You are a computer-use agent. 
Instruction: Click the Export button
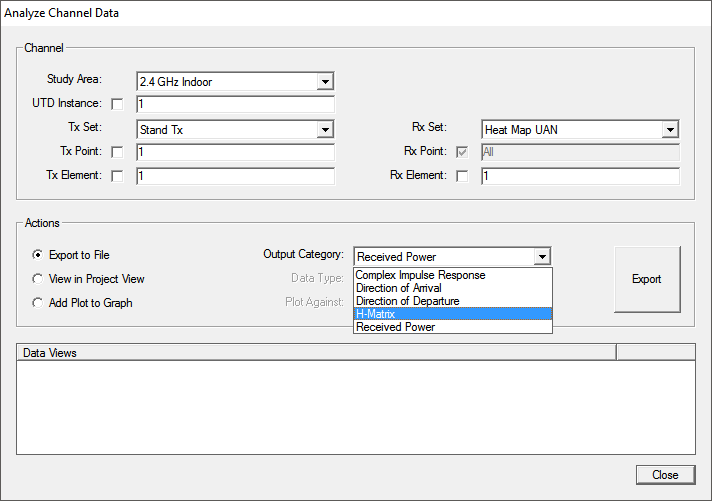pyautogui.click(x=647, y=279)
